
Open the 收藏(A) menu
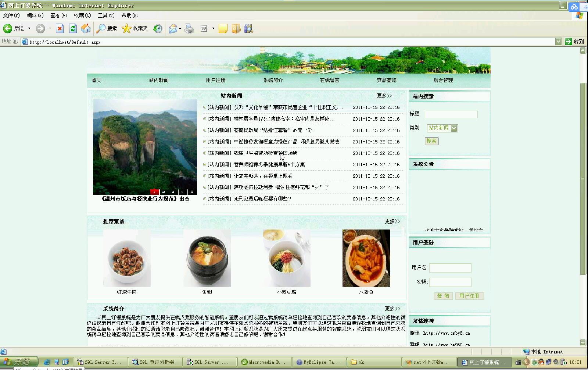coord(82,15)
